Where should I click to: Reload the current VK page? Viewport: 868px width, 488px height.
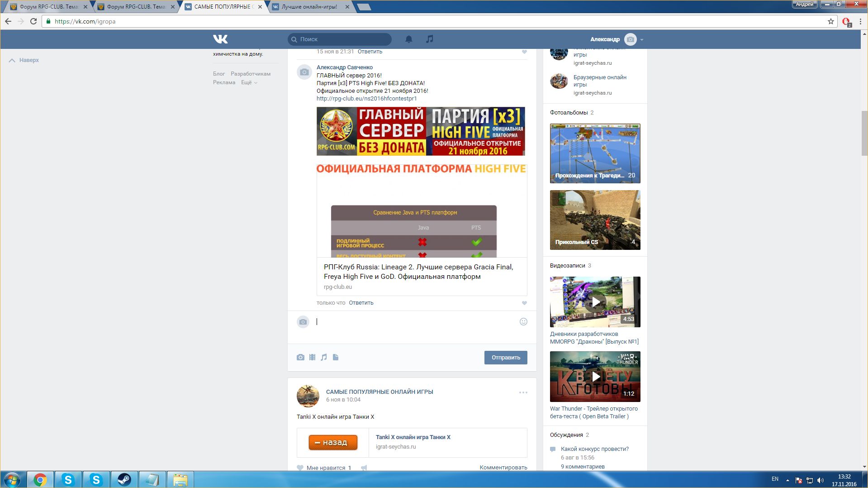click(x=33, y=21)
